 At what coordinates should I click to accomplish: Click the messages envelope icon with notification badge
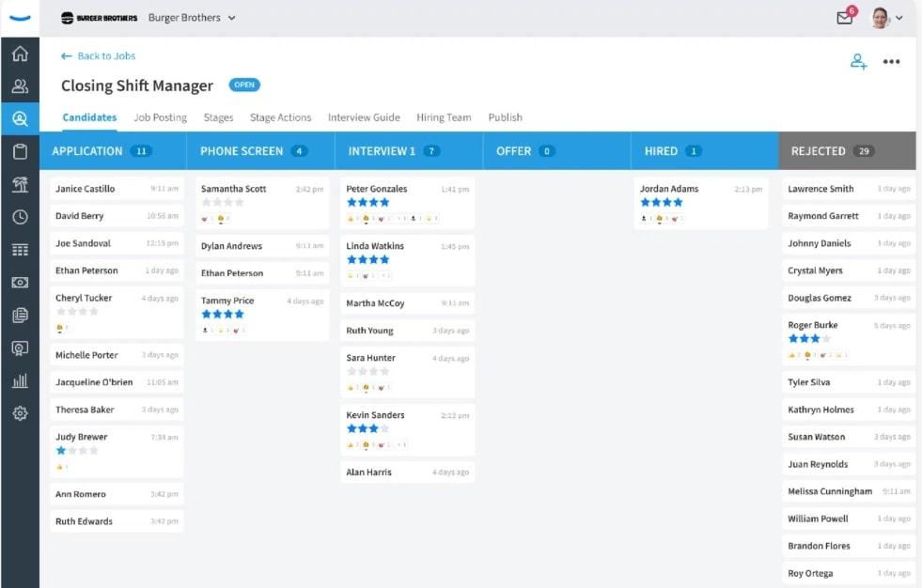845,17
